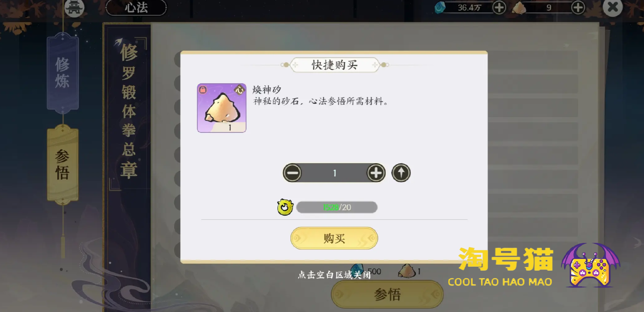Increase purchase quantity with plus button

(x=376, y=173)
